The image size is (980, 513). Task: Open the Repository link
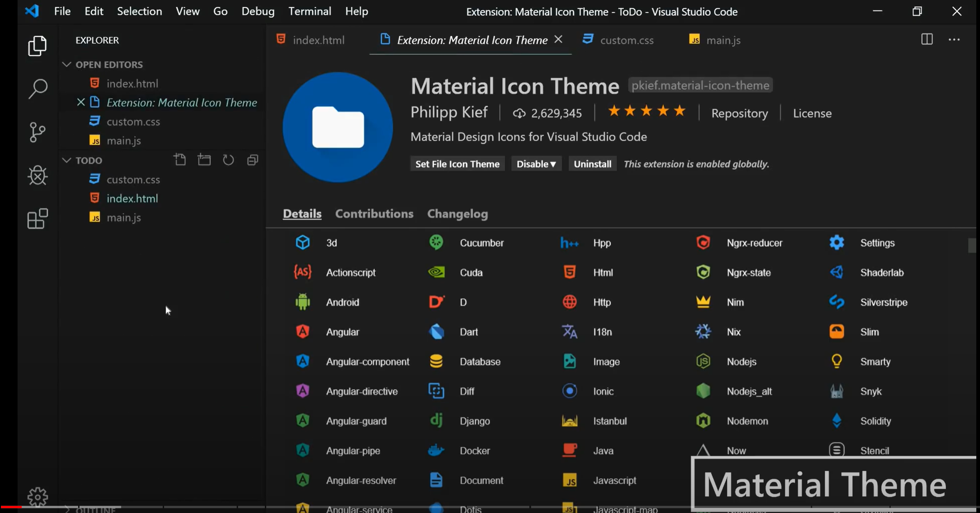point(739,113)
